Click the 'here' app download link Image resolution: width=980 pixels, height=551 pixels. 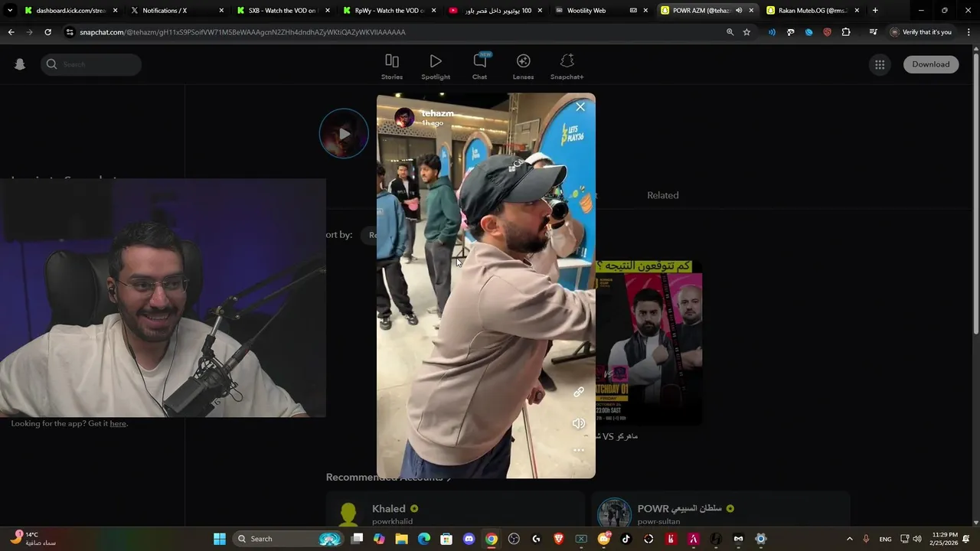(x=118, y=423)
